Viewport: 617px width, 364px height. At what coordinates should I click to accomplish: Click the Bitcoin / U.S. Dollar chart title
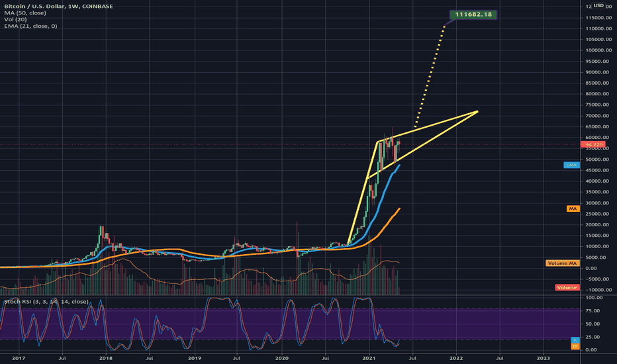pos(59,7)
